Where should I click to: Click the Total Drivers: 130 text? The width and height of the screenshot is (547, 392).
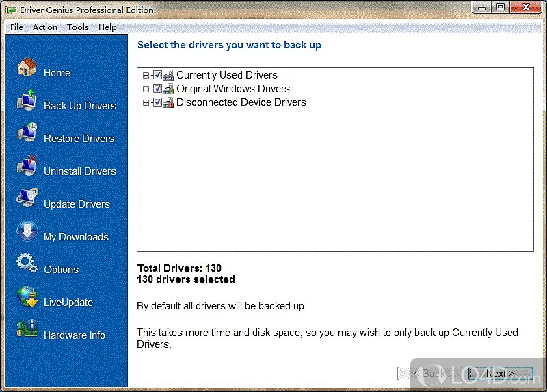pos(179,268)
